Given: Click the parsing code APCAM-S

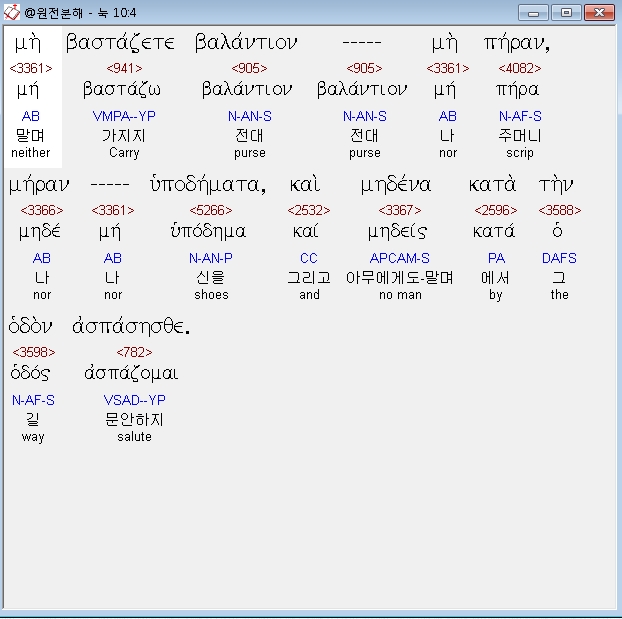Looking at the screenshot, I should tap(399, 258).
